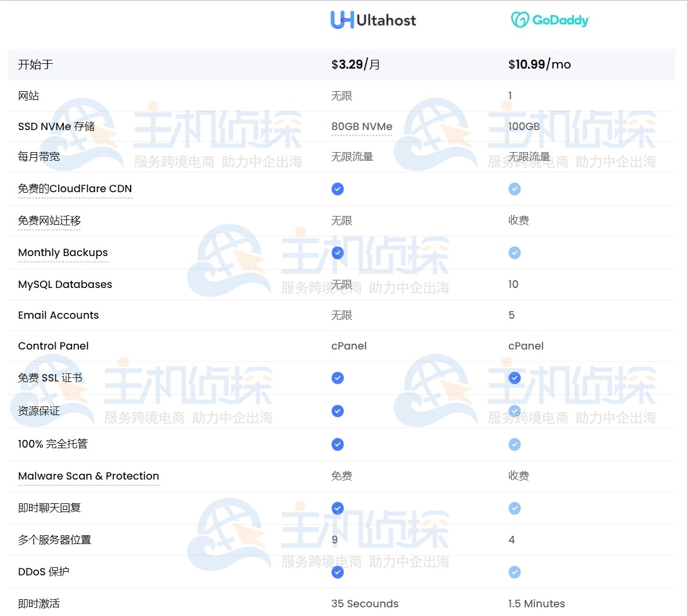Click the 即时聊天回复 row label
The width and height of the screenshot is (687, 616).
49,508
